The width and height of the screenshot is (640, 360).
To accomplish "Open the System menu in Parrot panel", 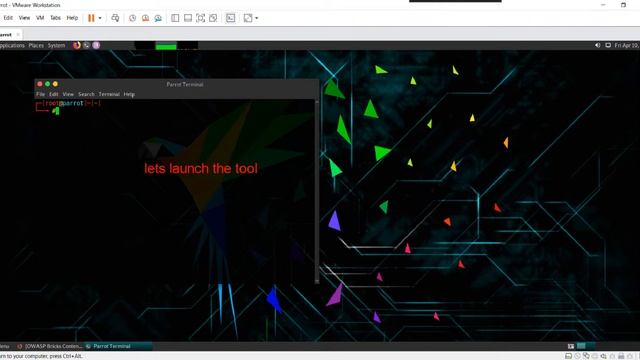I will (x=56, y=45).
